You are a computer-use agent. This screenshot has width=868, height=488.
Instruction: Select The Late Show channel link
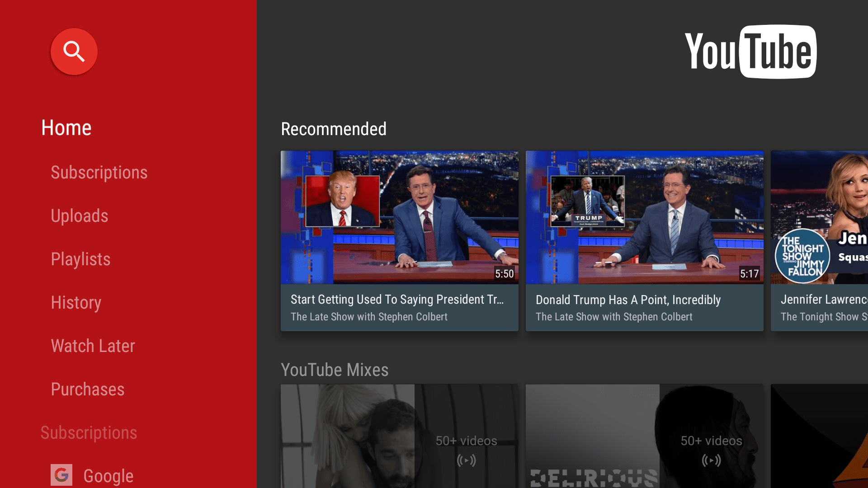pos(368,316)
